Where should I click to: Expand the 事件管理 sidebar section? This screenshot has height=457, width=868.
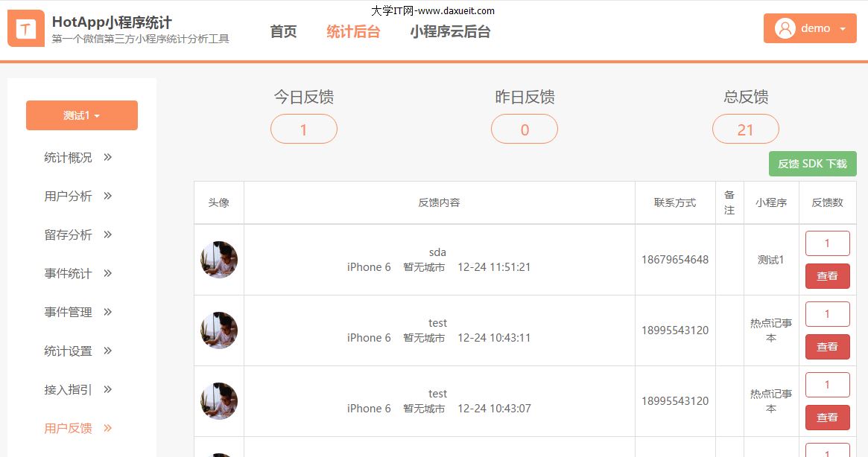(77, 312)
